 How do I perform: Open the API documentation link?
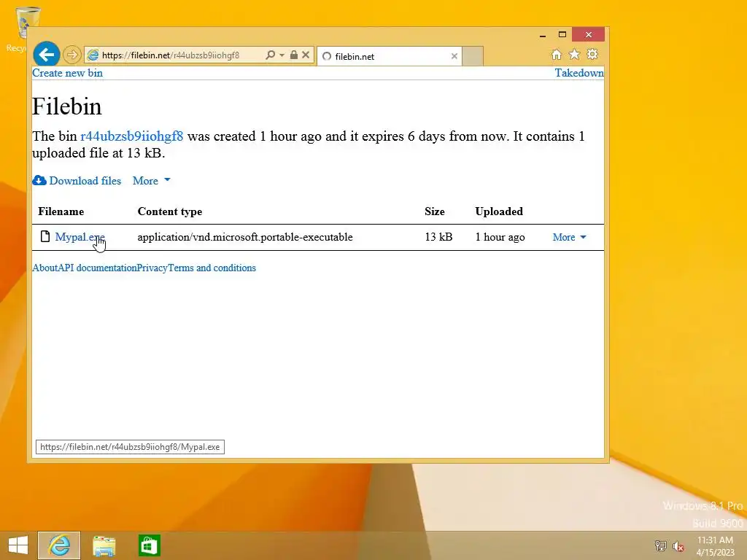tap(97, 268)
